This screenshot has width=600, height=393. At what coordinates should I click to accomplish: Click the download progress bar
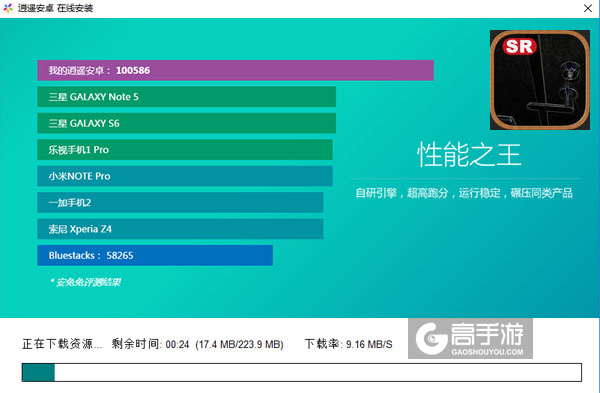302,372
